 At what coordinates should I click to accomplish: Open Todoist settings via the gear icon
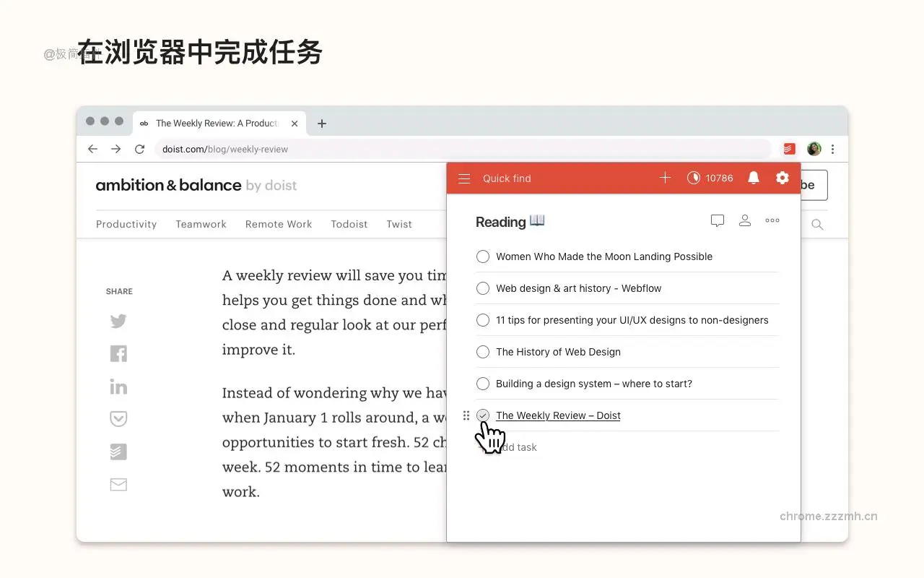coord(783,178)
